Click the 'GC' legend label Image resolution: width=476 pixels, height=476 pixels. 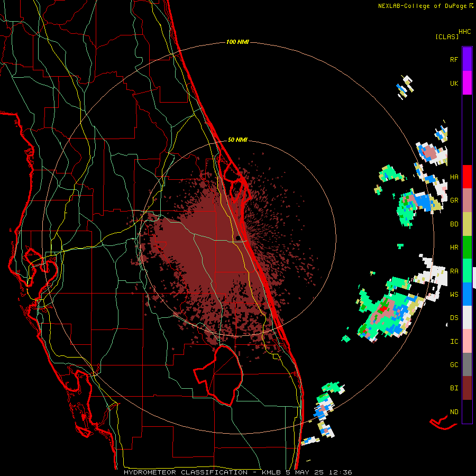[x=454, y=365]
